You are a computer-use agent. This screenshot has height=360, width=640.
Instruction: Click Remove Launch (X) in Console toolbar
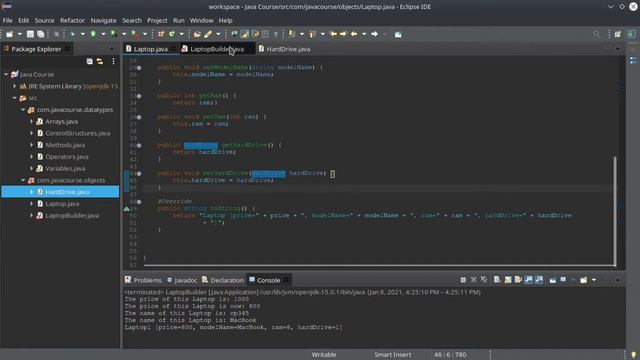tap(473, 280)
